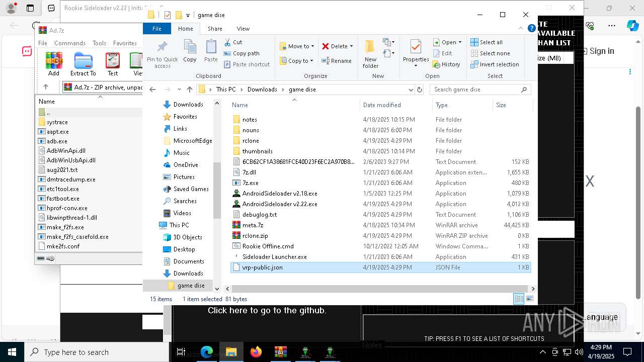Click Paste shortcut in ribbon
This screenshot has width=644, height=362.
[x=247, y=64]
